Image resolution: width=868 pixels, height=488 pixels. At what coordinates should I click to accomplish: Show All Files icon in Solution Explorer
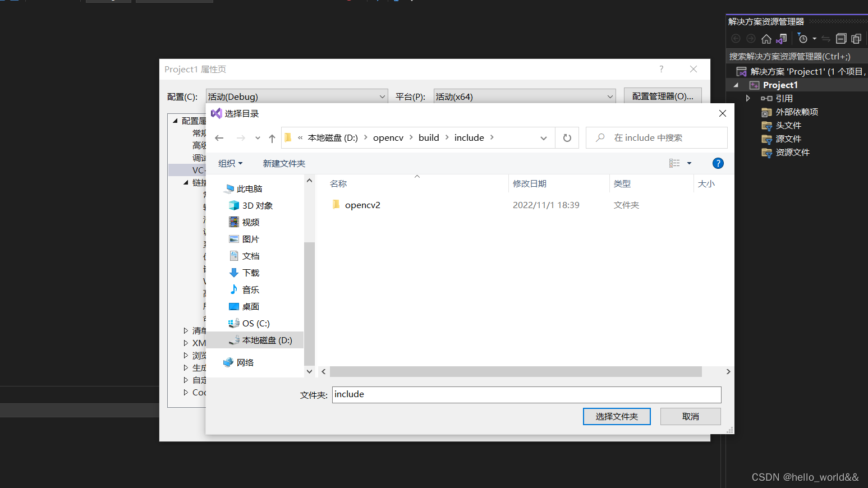856,39
